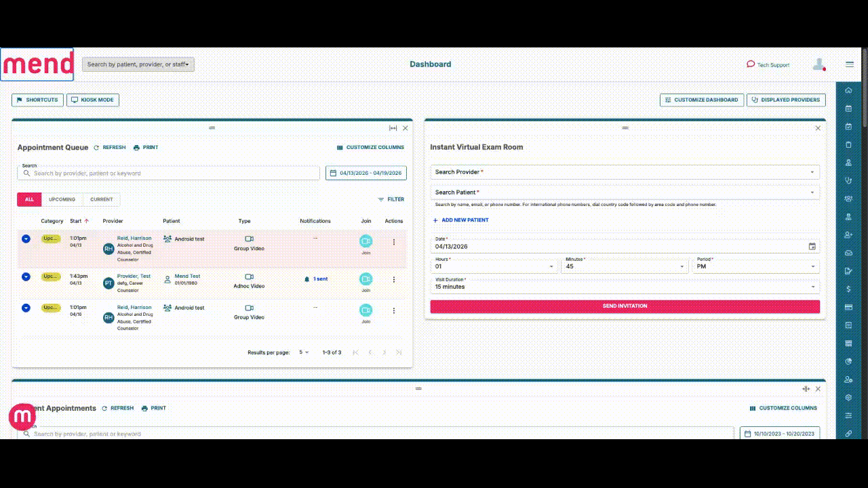Click SEND INVITATION
Screen dimensions: 868x488
[625, 306]
